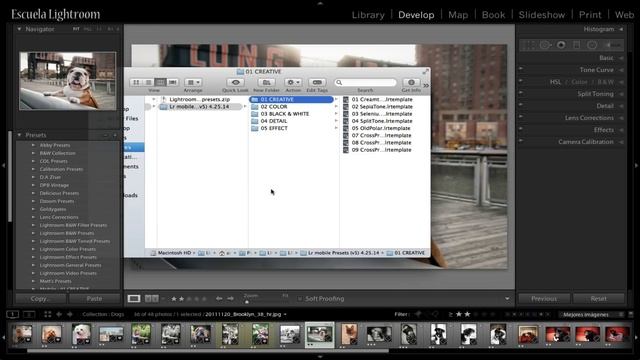Toggle Before/After view in toolbar
This screenshot has width=640, height=360.
pyautogui.click(x=152, y=299)
